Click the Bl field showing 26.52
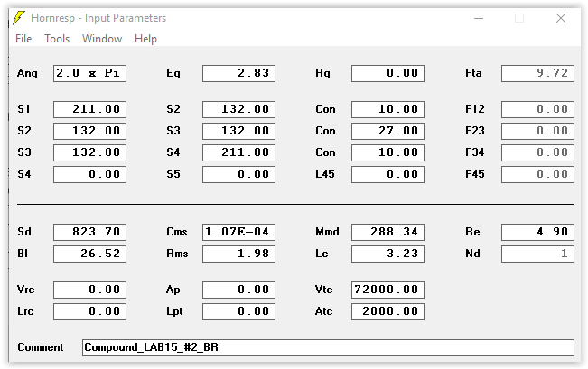 click(89, 254)
